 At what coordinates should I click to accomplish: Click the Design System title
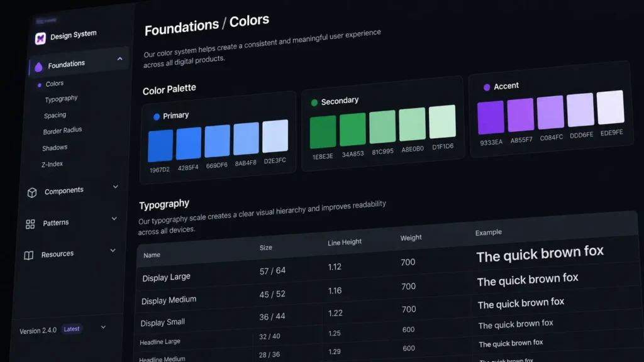coord(74,35)
